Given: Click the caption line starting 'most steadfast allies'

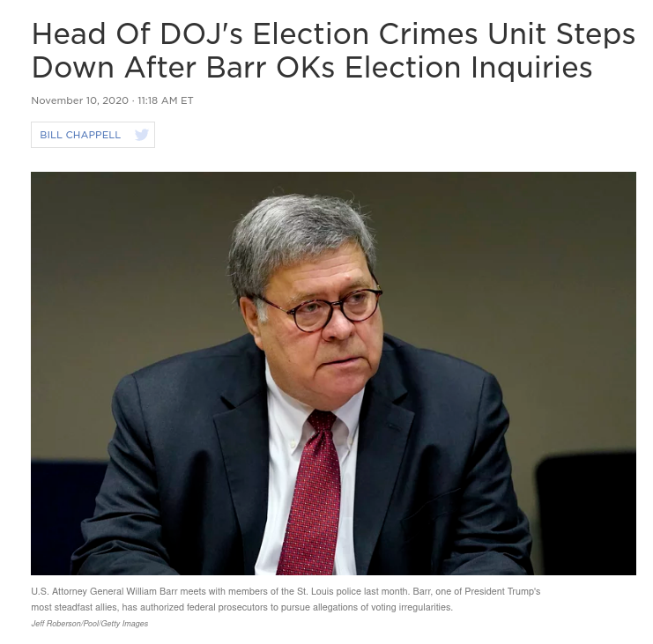Looking at the screenshot, I should pos(241,607).
